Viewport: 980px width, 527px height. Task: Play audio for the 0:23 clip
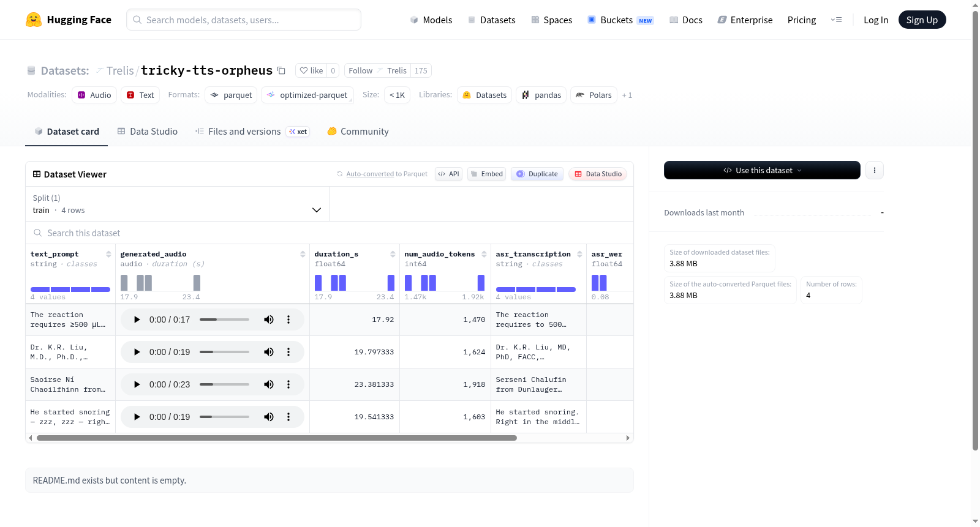click(x=137, y=384)
